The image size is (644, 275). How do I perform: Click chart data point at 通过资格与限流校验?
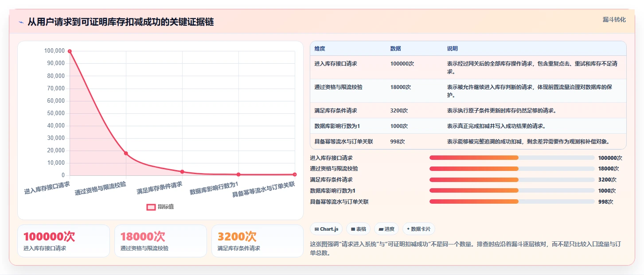pyautogui.click(x=126, y=153)
